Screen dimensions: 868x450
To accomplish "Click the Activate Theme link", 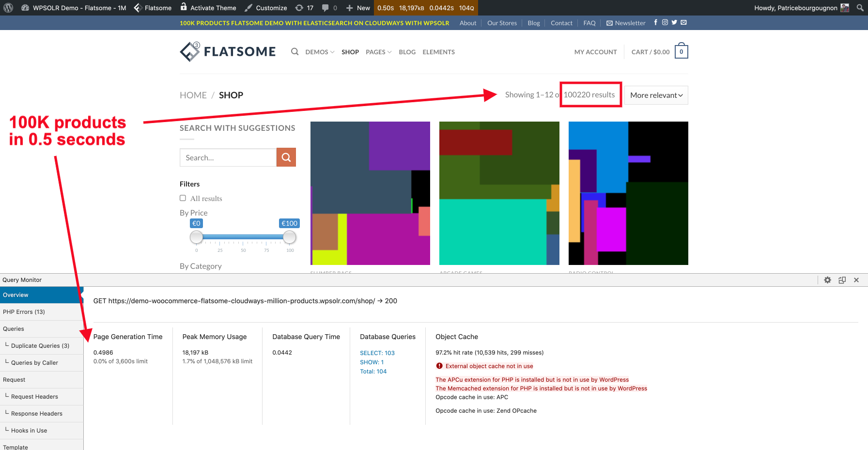I will pyautogui.click(x=208, y=8).
